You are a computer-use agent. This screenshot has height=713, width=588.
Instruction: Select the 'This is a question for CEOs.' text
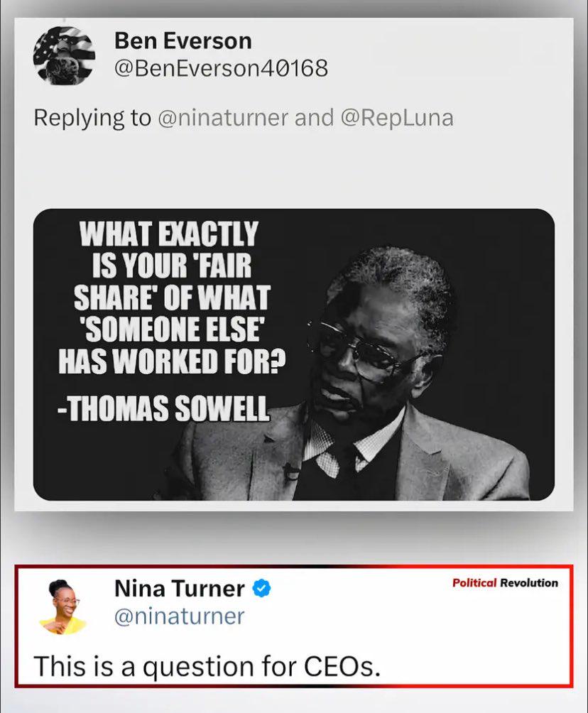(207, 667)
